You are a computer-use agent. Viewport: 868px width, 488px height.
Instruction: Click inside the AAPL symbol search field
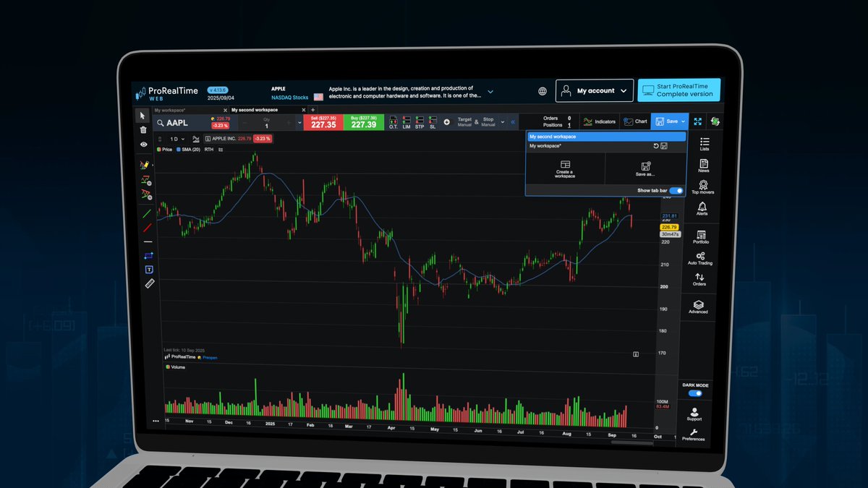tap(181, 123)
